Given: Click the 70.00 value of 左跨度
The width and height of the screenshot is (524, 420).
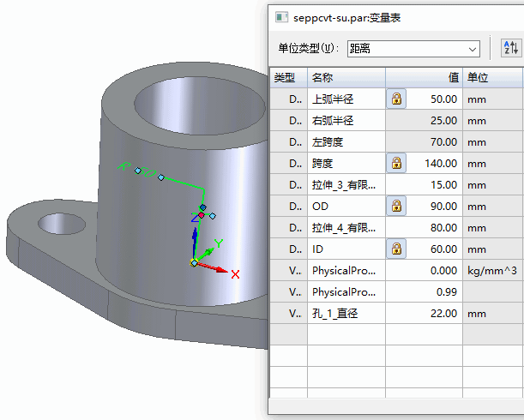Looking at the screenshot, I should click(x=424, y=141).
